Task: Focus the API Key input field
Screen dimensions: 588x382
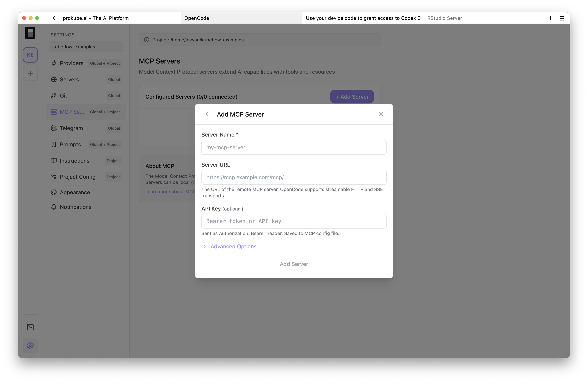Action: (x=294, y=221)
